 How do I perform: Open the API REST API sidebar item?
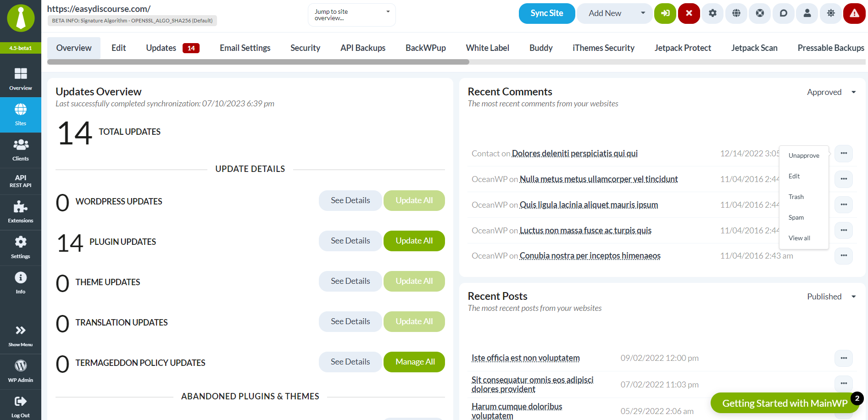pyautogui.click(x=21, y=181)
